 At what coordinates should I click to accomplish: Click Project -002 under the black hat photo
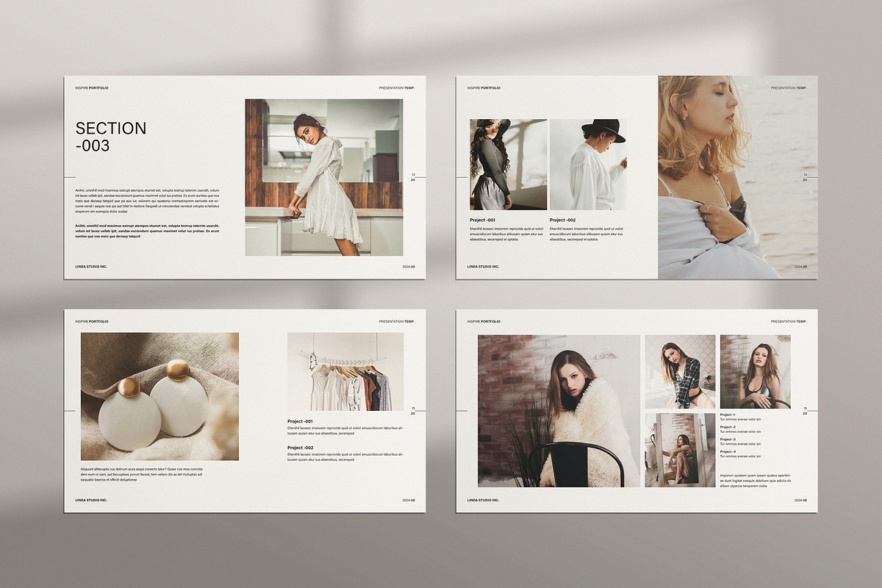click(x=562, y=220)
